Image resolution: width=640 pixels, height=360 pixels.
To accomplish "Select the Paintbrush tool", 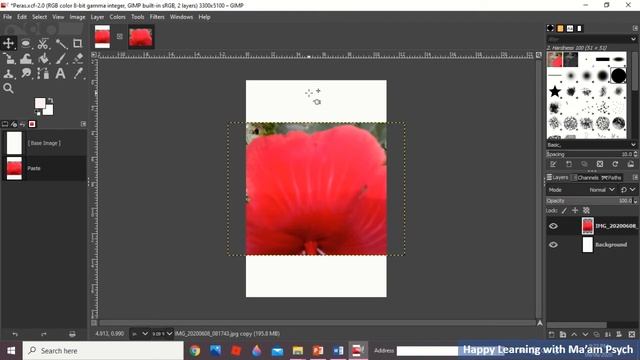I will point(61,59).
